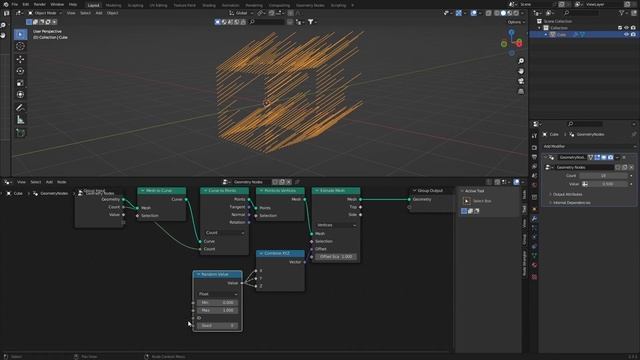
Task: Open the Edit menu
Action: (x=26, y=4)
